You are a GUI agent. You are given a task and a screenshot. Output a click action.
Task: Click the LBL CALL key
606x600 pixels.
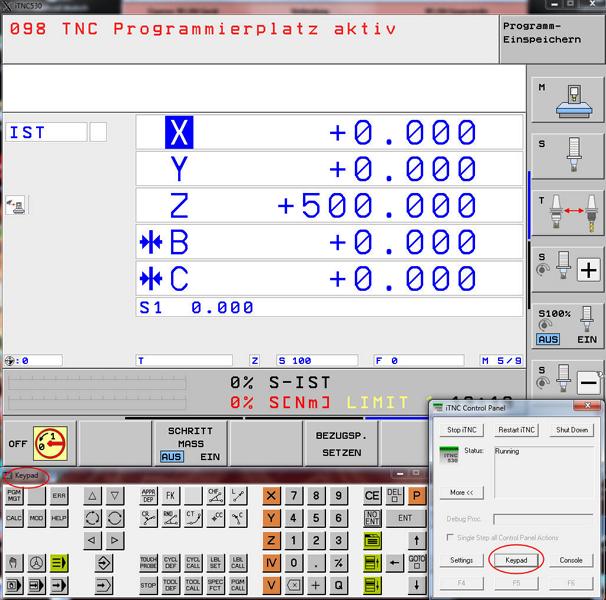pyautogui.click(x=238, y=562)
